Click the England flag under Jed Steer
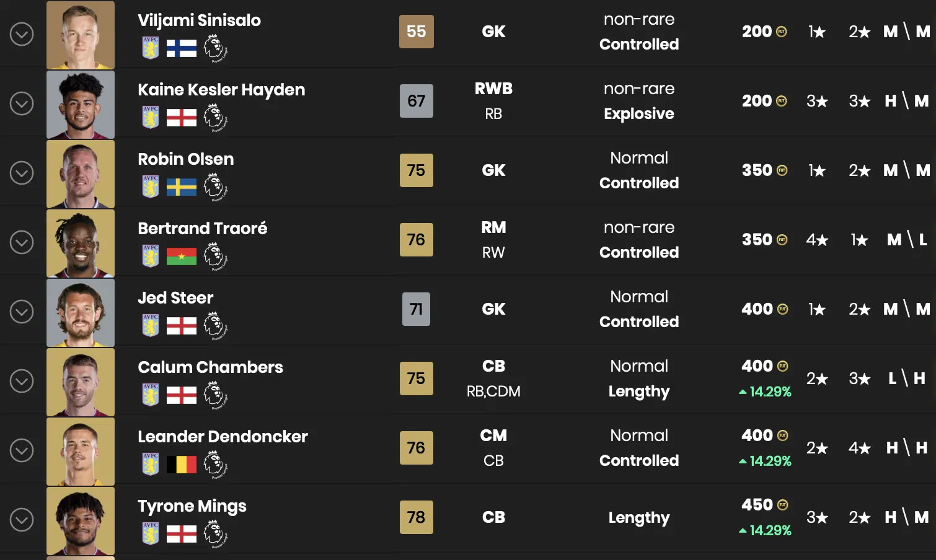The image size is (936, 560). pyautogui.click(x=182, y=326)
